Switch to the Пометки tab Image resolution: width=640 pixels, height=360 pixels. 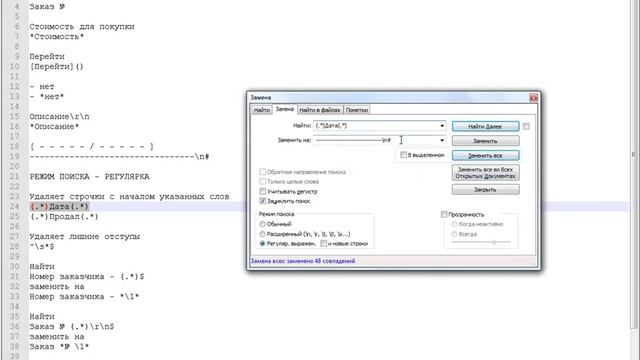point(357,110)
